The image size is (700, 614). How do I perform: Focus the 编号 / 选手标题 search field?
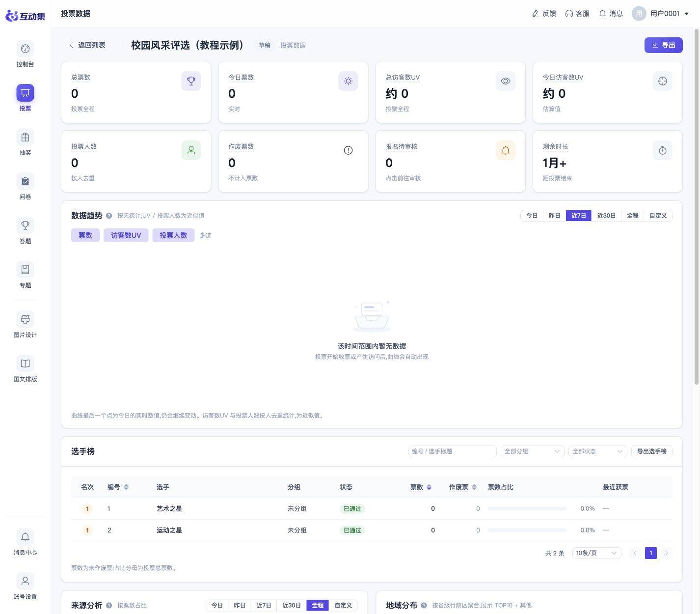pos(452,451)
